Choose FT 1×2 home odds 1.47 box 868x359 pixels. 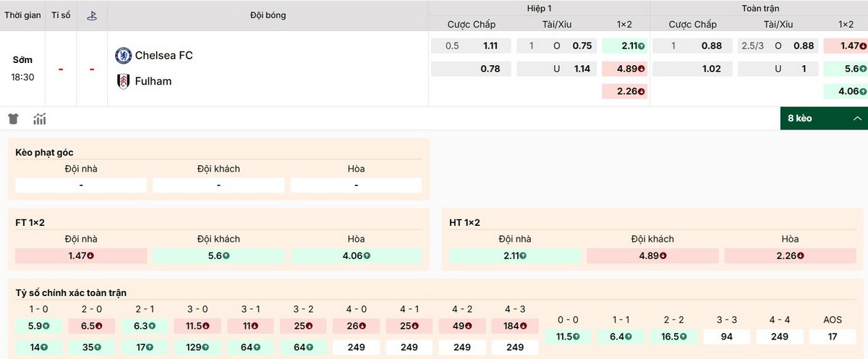pos(81,255)
